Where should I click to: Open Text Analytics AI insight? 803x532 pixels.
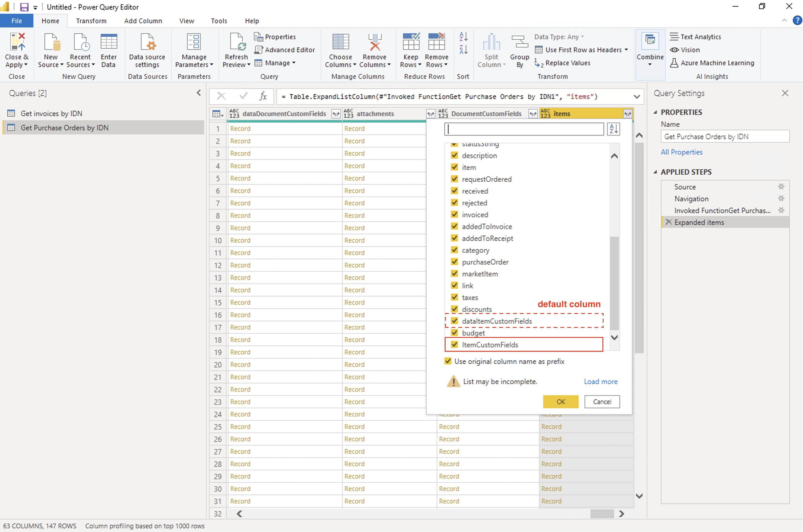coord(696,37)
